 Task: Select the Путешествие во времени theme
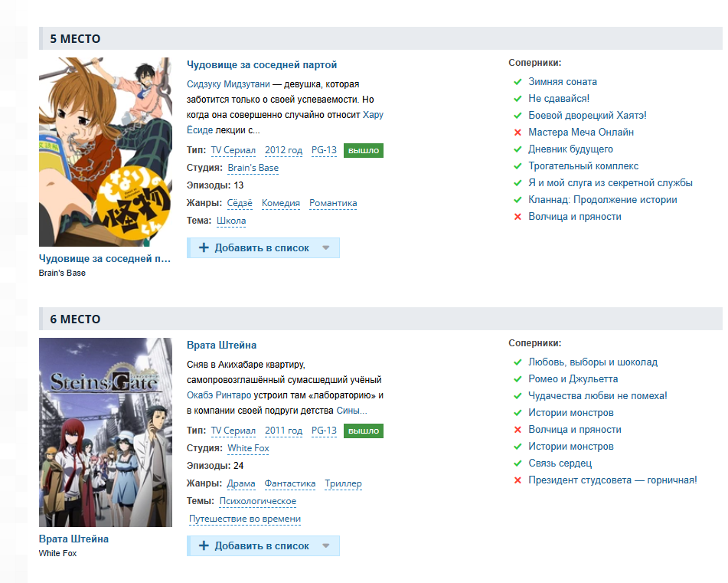pyautogui.click(x=245, y=519)
